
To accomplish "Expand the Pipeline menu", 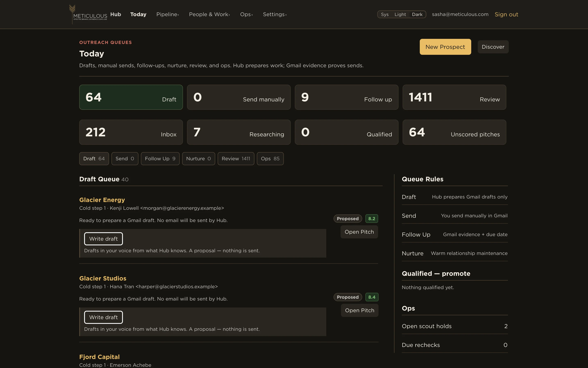I will 168,14.
